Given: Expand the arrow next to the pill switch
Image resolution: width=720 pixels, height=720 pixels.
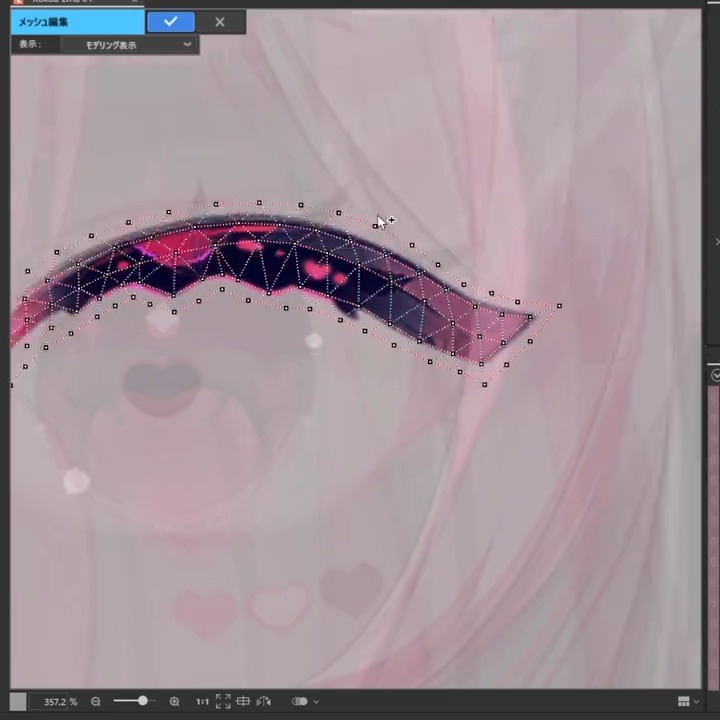Looking at the screenshot, I should tap(316, 702).
